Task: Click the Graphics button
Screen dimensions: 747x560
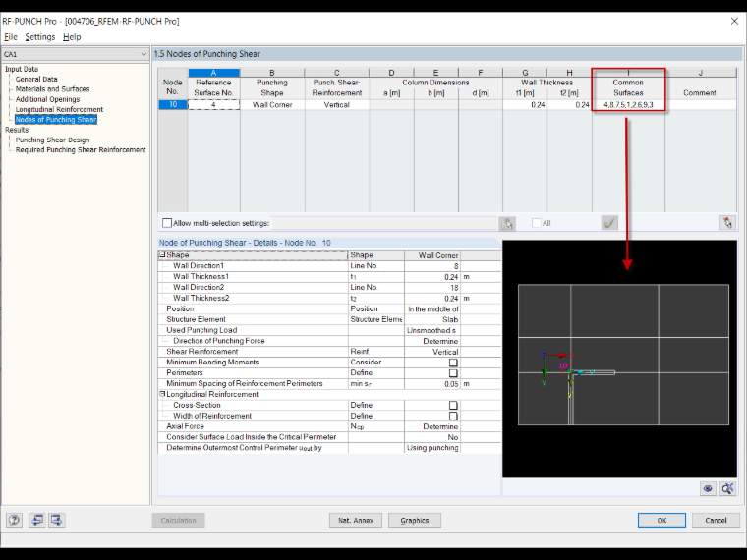Action: pyautogui.click(x=415, y=520)
